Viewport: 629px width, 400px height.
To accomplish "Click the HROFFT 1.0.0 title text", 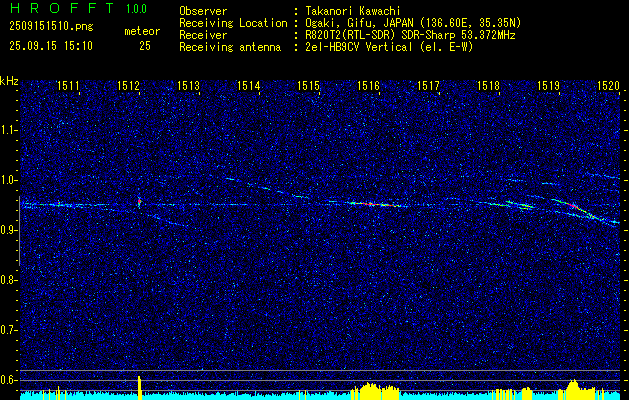I will click(x=78, y=8).
